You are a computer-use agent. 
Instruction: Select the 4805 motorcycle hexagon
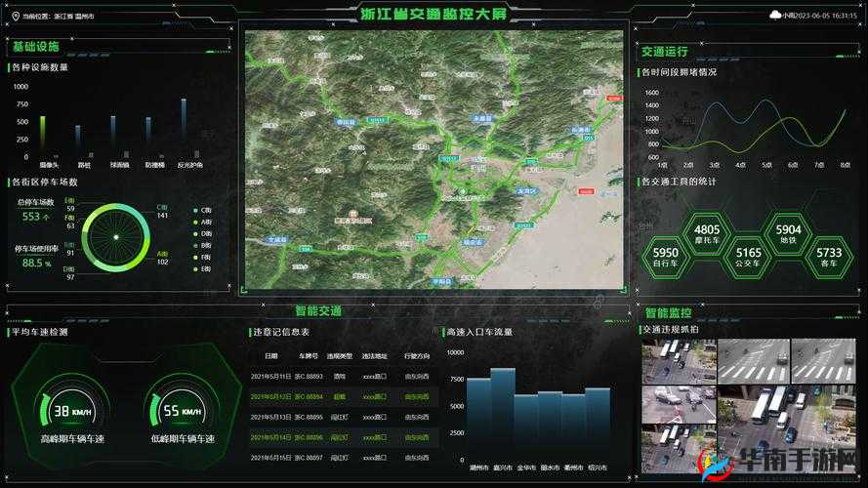(x=707, y=236)
